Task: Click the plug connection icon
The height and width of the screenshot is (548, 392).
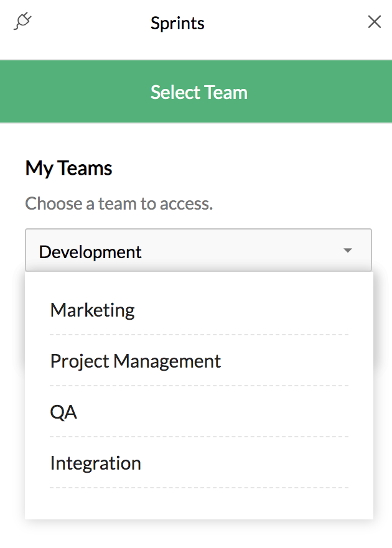Action: pyautogui.click(x=22, y=22)
